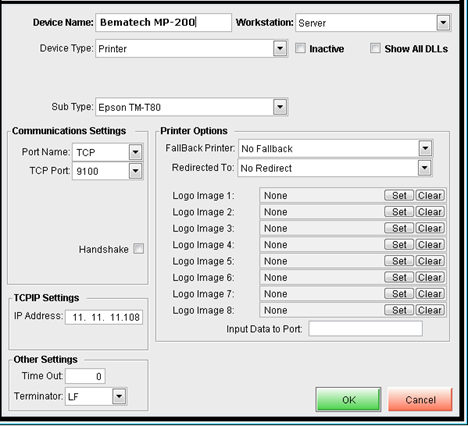Click the Other Settings group title
The height and width of the screenshot is (426, 468).
point(46,359)
